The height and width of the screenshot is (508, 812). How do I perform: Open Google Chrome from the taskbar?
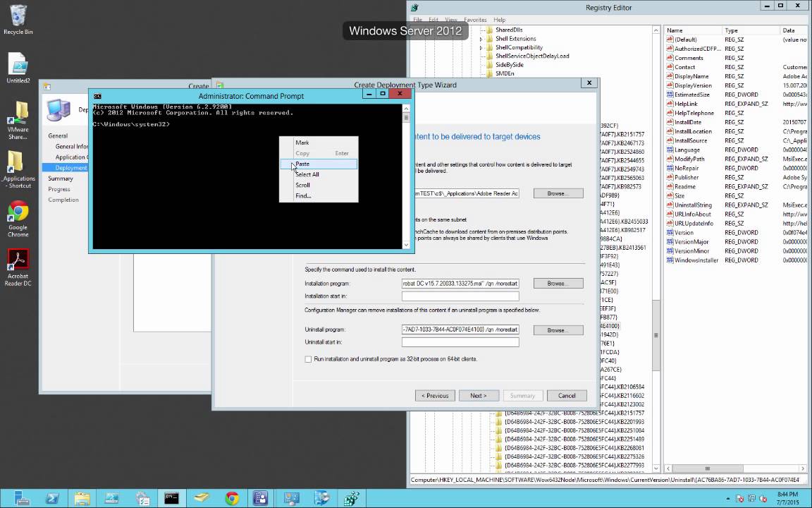[x=232, y=498]
